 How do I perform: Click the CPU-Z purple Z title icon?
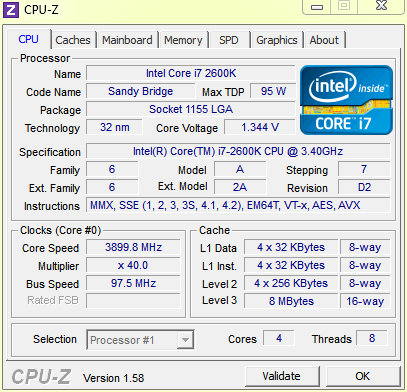11,10
